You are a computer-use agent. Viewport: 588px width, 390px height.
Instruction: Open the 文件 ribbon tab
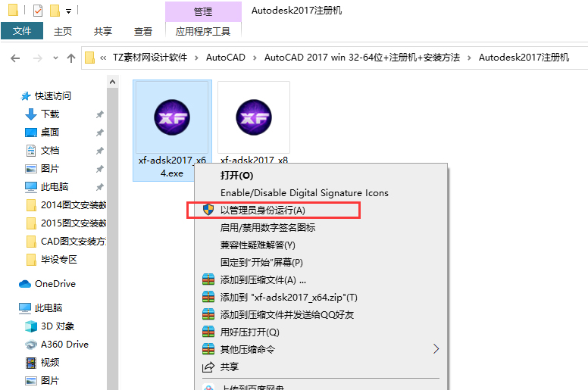tap(22, 31)
